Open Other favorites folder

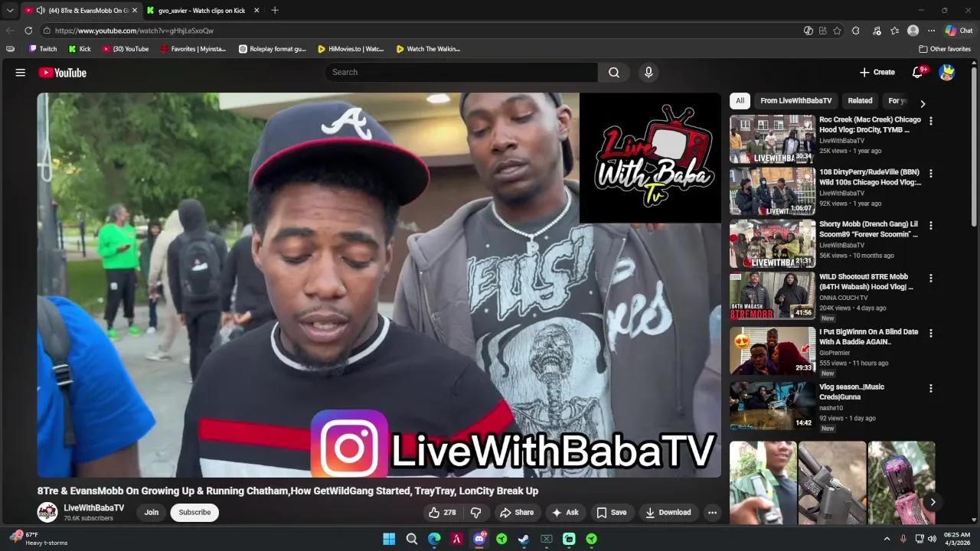click(945, 49)
